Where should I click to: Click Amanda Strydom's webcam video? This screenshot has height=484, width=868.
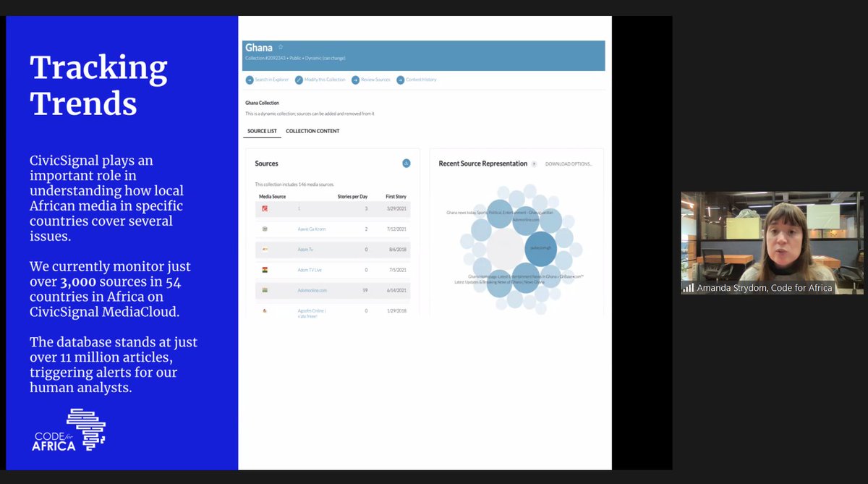(x=770, y=239)
